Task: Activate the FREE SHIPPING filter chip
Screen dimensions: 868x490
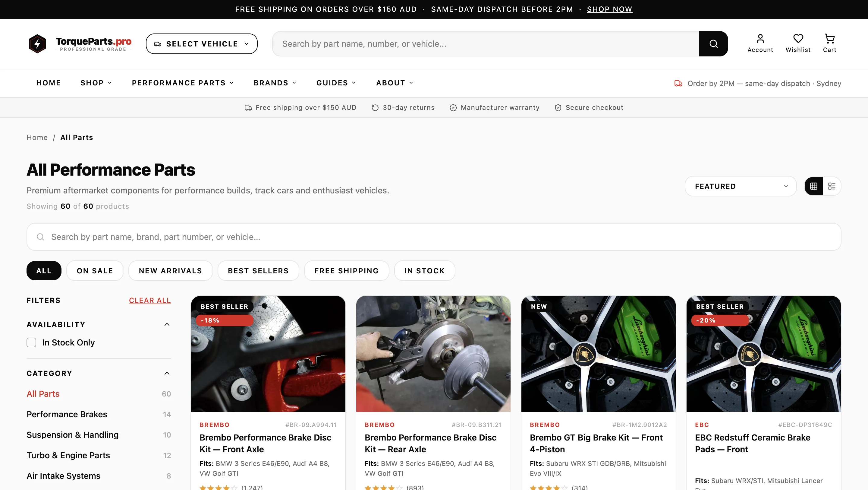Action: 346,270
